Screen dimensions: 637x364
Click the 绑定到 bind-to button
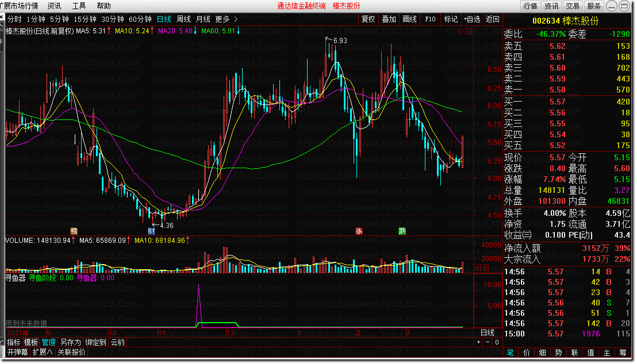(95, 342)
